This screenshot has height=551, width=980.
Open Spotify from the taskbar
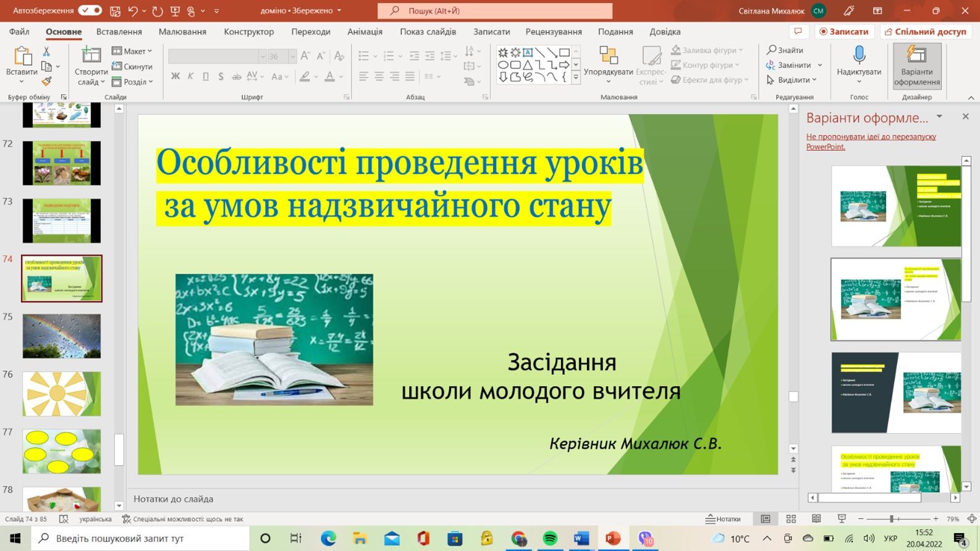tap(549, 539)
